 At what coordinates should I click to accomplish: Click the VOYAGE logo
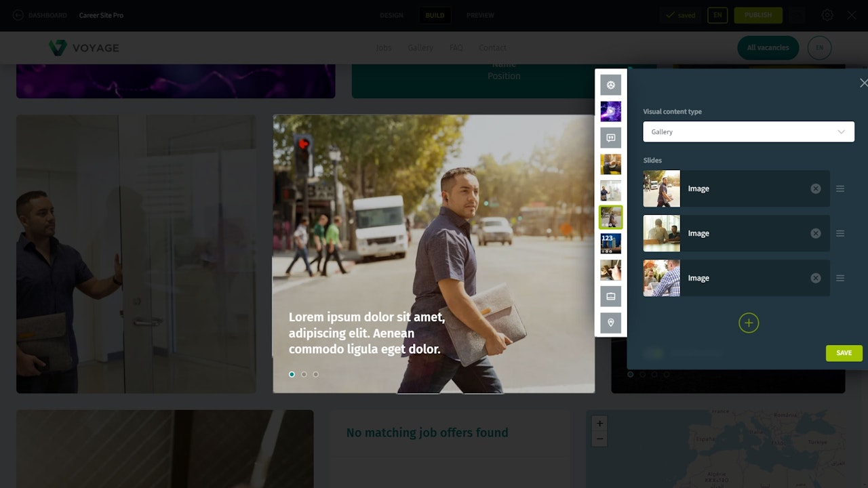(84, 47)
